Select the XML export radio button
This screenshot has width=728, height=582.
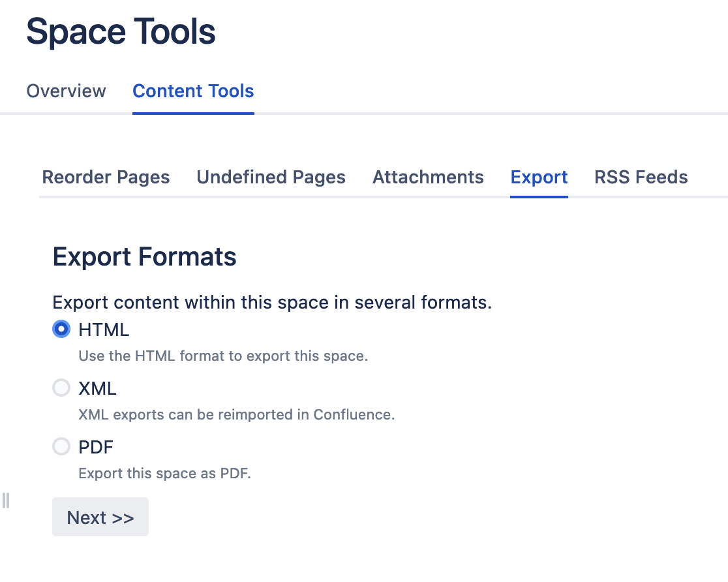click(61, 388)
